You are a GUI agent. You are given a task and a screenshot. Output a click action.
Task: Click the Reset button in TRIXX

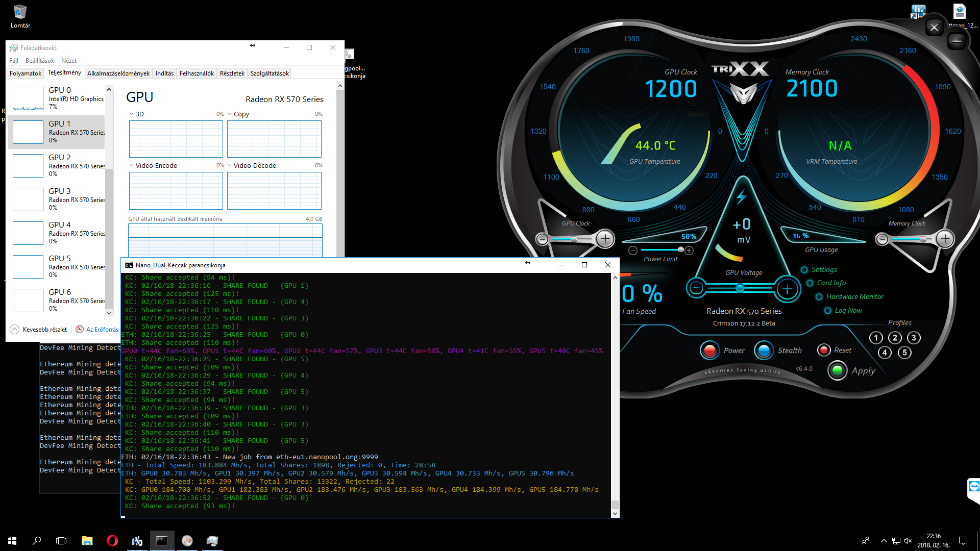click(824, 350)
